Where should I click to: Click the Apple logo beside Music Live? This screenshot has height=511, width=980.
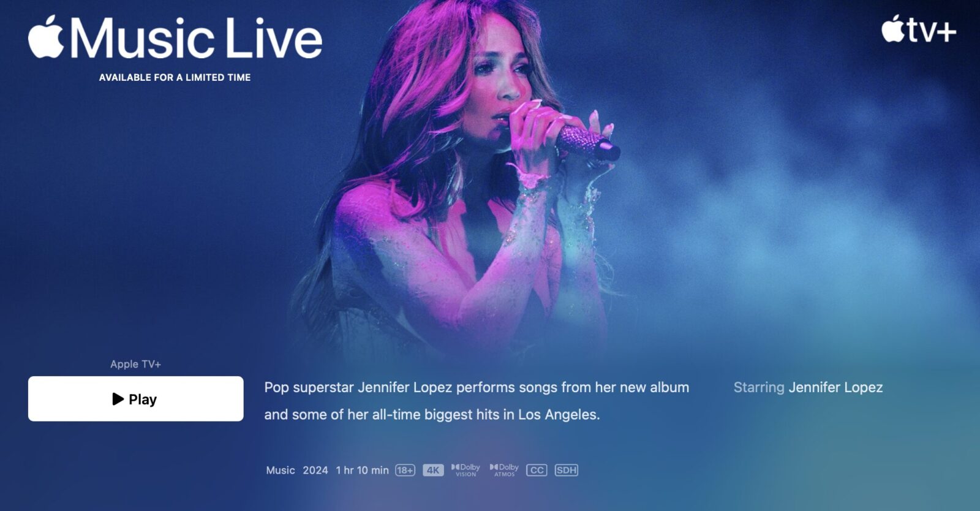click(46, 37)
